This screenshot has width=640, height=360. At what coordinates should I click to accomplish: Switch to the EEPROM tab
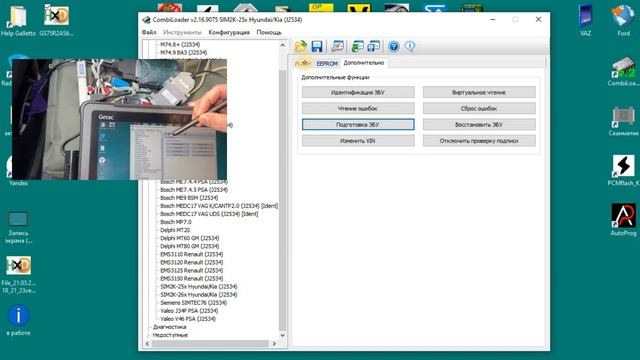327,64
